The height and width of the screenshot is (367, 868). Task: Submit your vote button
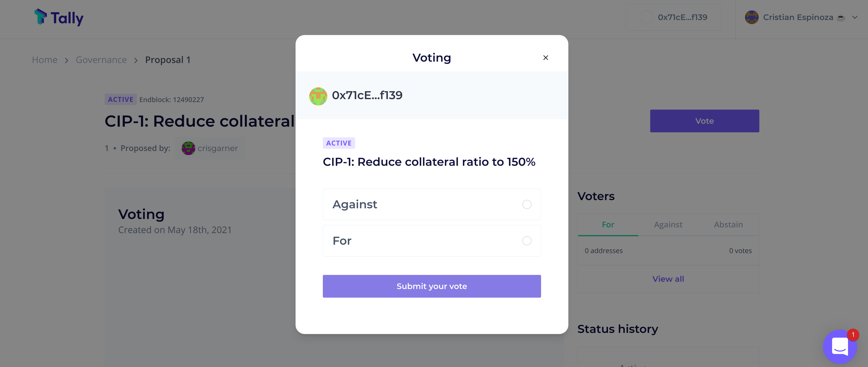[432, 286]
